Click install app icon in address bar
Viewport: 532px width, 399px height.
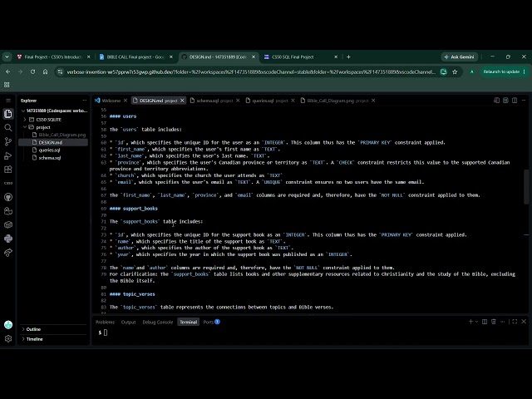443,72
